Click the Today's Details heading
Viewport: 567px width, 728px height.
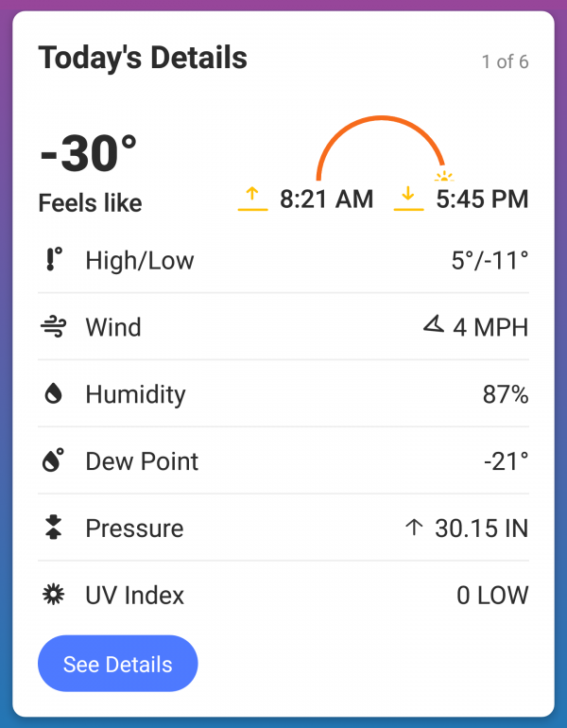click(x=143, y=58)
